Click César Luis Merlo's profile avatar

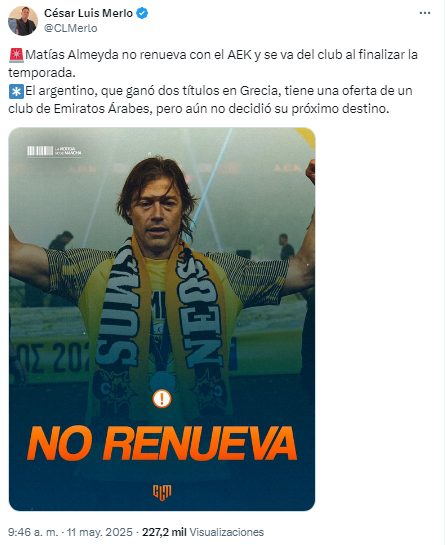pyautogui.click(x=23, y=21)
